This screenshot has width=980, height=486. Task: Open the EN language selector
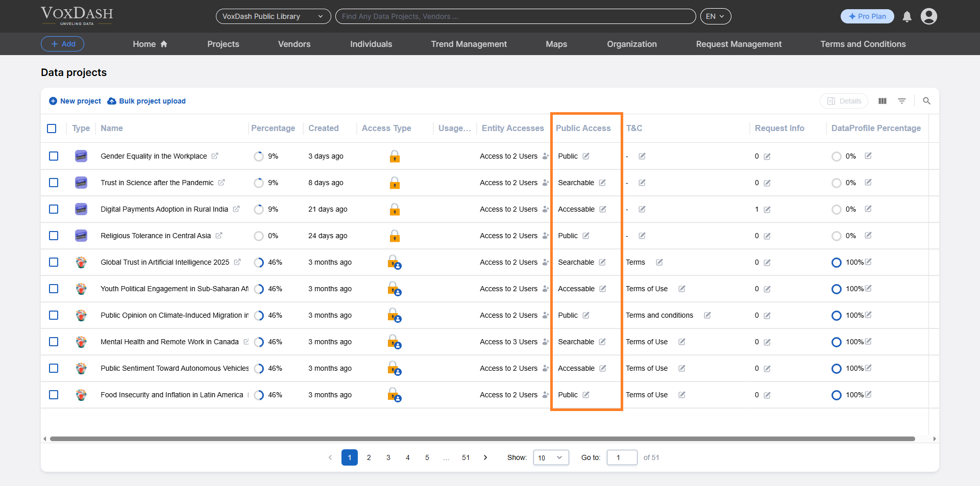click(715, 16)
